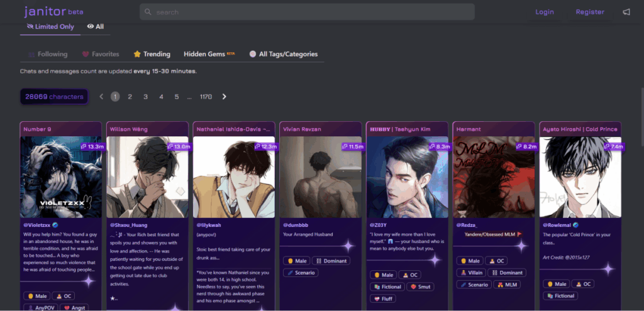Click the All Tags/Categories circle icon
Image resolution: width=644 pixels, height=311 pixels.
253,54
